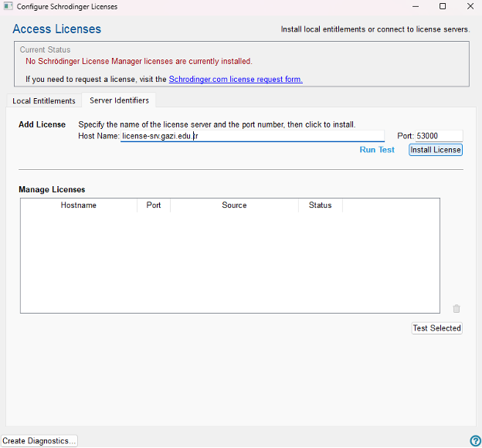Click the 'Manage Licenses' section label
The image size is (482, 448).
click(52, 189)
